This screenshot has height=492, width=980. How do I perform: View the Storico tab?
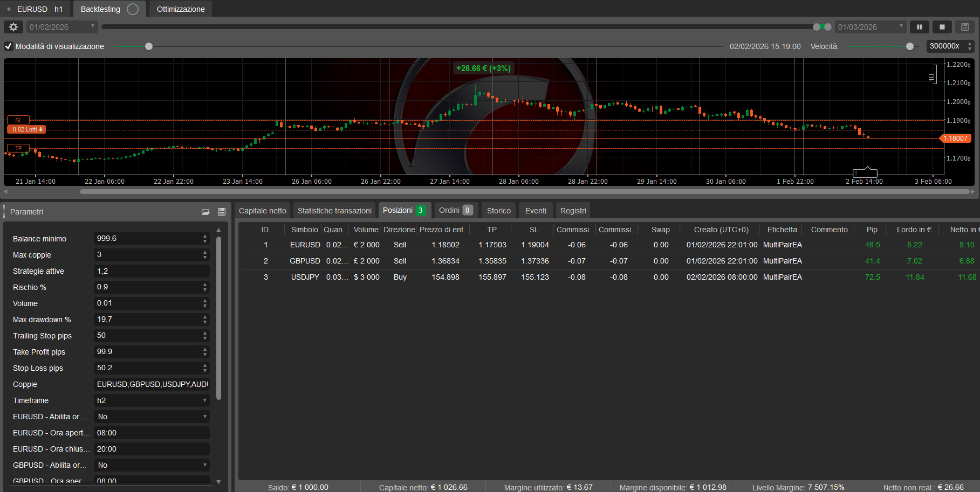click(498, 210)
